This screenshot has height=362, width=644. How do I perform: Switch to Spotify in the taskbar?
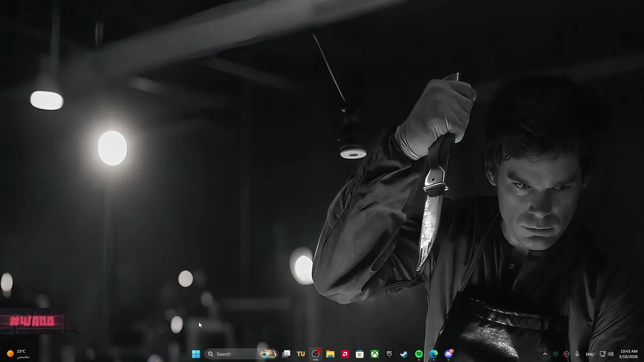419,354
